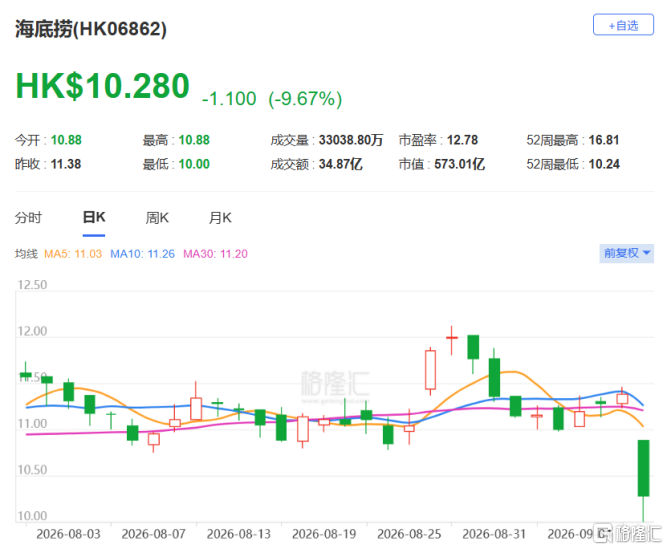The image size is (668, 550).
Task: Add stock with +自选 button
Action: pos(623,25)
